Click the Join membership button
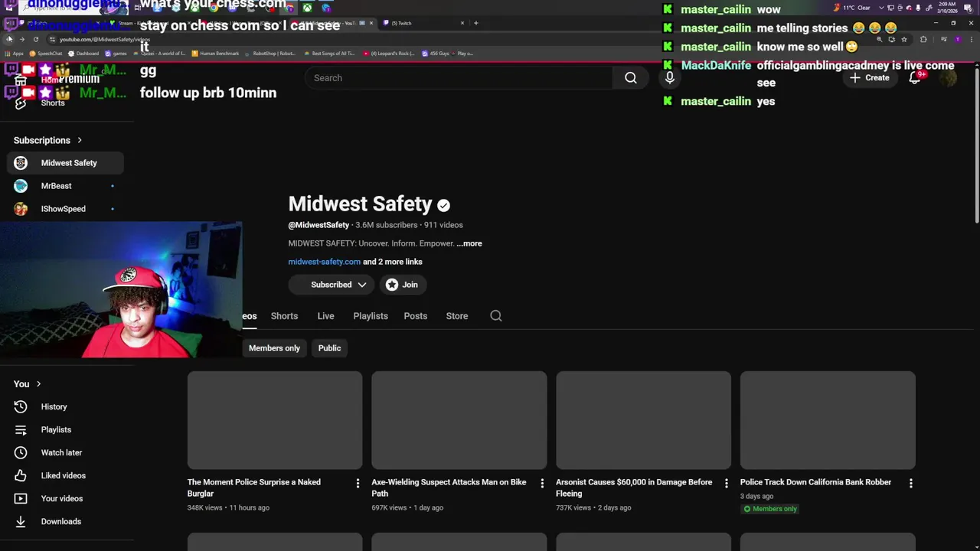 coord(403,285)
